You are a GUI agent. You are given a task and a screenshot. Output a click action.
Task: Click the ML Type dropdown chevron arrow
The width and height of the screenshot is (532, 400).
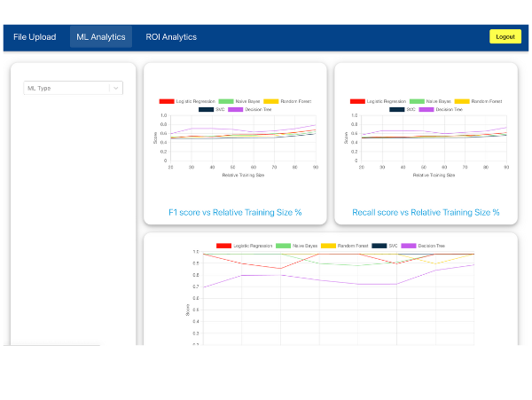point(115,88)
